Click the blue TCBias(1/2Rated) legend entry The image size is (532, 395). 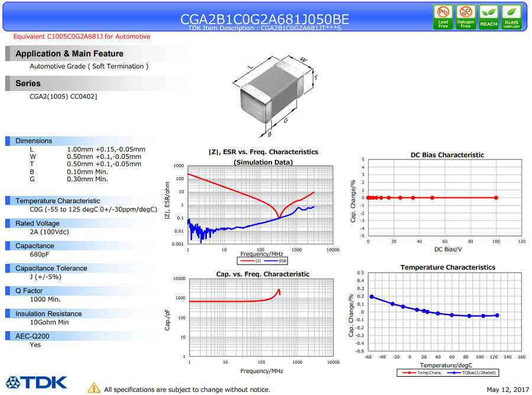471,373
